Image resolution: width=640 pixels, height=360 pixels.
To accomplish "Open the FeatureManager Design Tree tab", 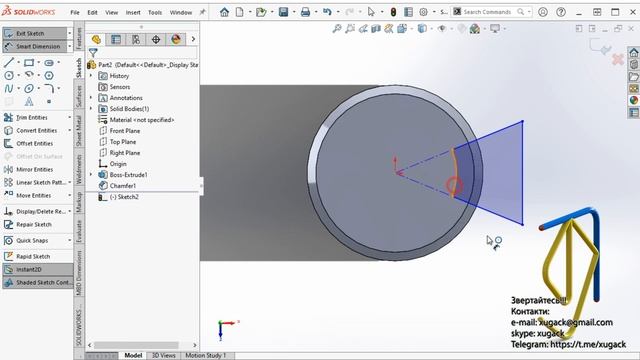I will pyautogui.click(x=96, y=40).
